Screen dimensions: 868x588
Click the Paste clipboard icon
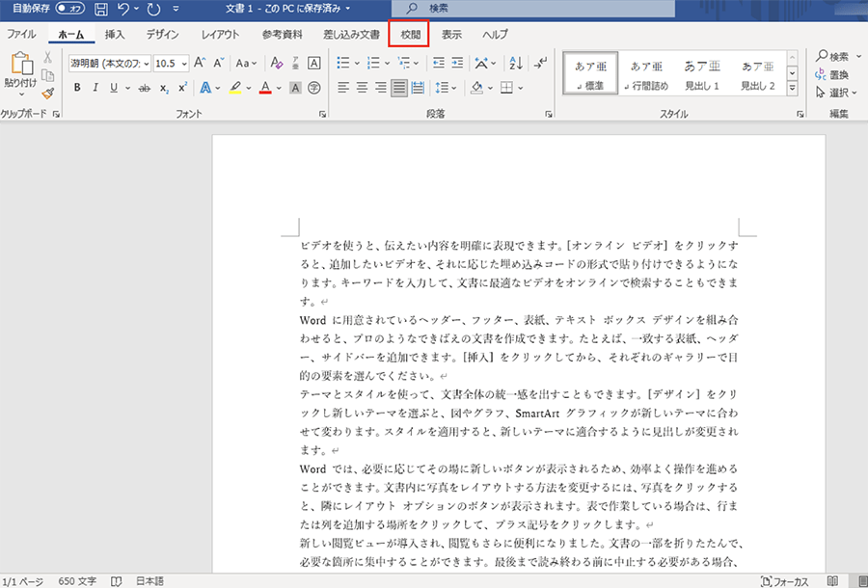pyautogui.click(x=21, y=63)
